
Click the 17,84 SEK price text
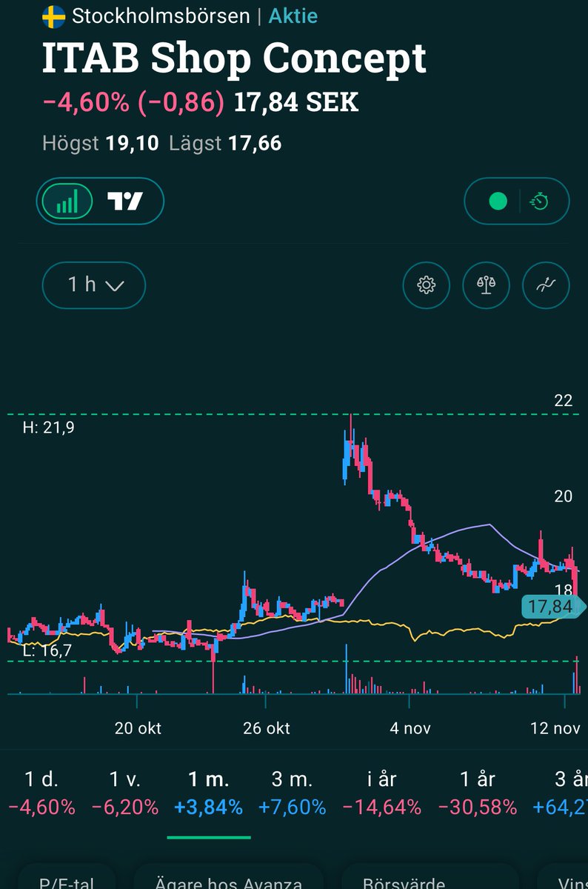[x=296, y=103]
